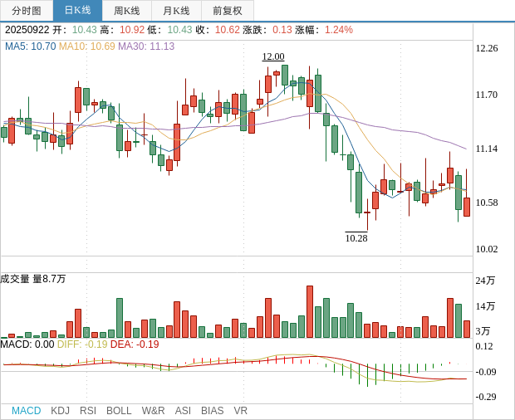Image resolution: width=515 pixels, height=420 pixels.
Task: Switch to the RSI indicator
Action: (x=88, y=411)
